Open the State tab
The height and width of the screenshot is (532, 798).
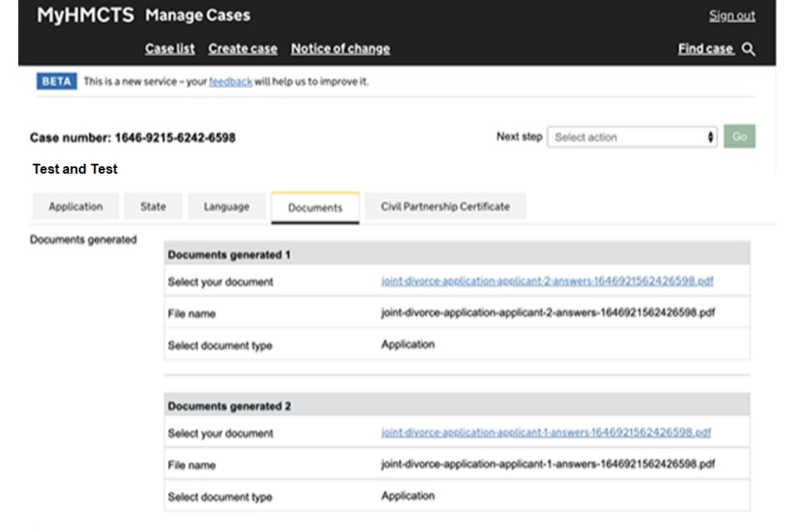click(x=153, y=207)
